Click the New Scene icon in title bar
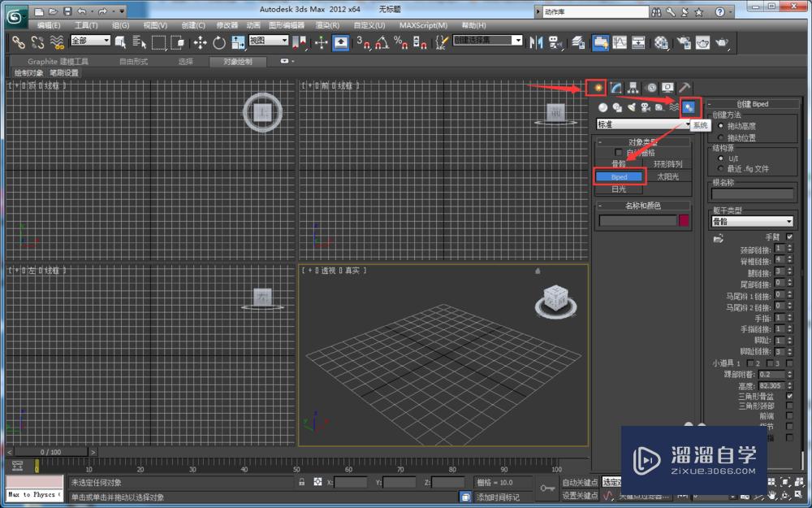Image resolution: width=812 pixels, height=508 pixels. tap(39, 11)
